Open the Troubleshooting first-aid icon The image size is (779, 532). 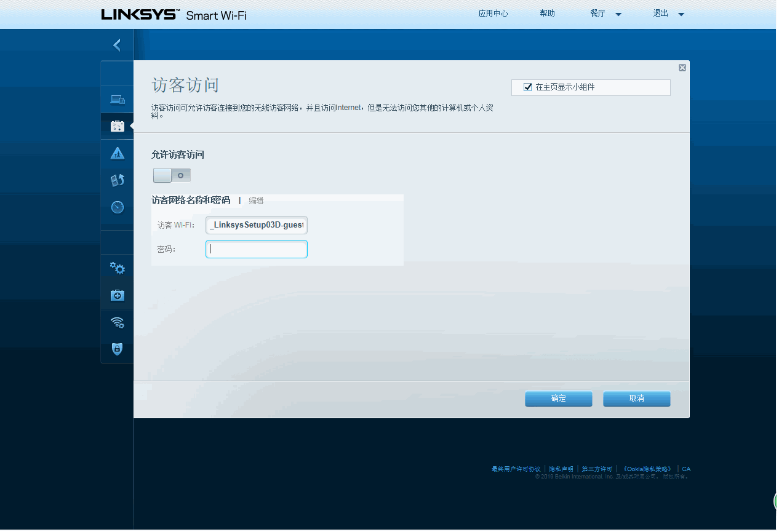(117, 295)
